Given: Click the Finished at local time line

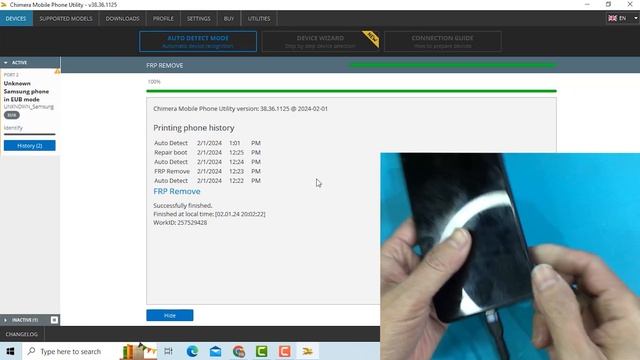Looking at the screenshot, I should tap(209, 214).
